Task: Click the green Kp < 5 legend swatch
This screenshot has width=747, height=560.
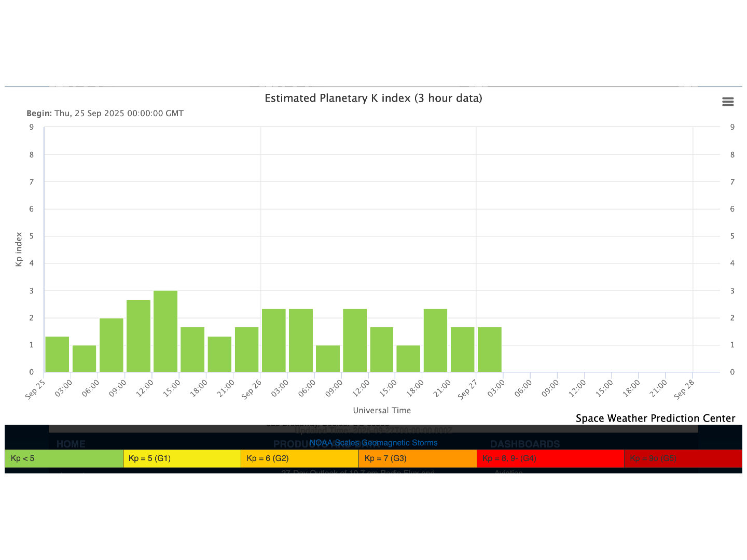Action: (64, 458)
